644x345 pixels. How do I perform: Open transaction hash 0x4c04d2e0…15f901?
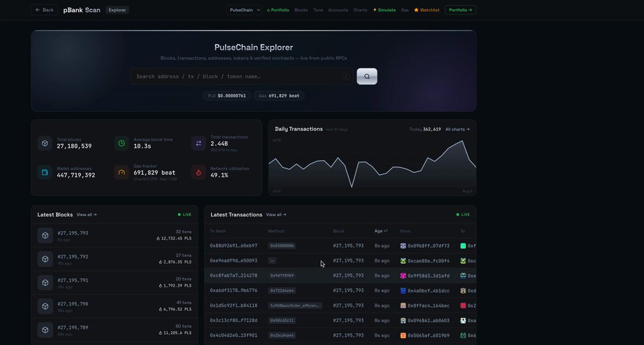(x=234, y=335)
